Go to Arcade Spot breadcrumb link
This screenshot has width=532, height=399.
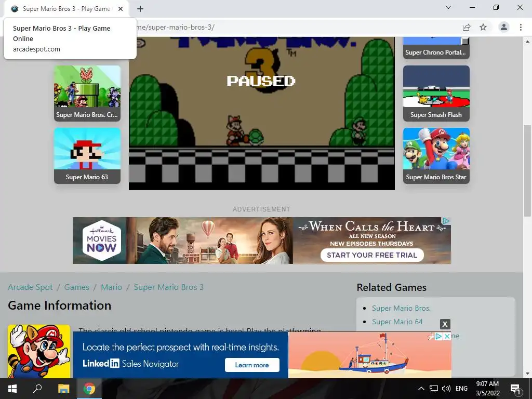point(30,287)
